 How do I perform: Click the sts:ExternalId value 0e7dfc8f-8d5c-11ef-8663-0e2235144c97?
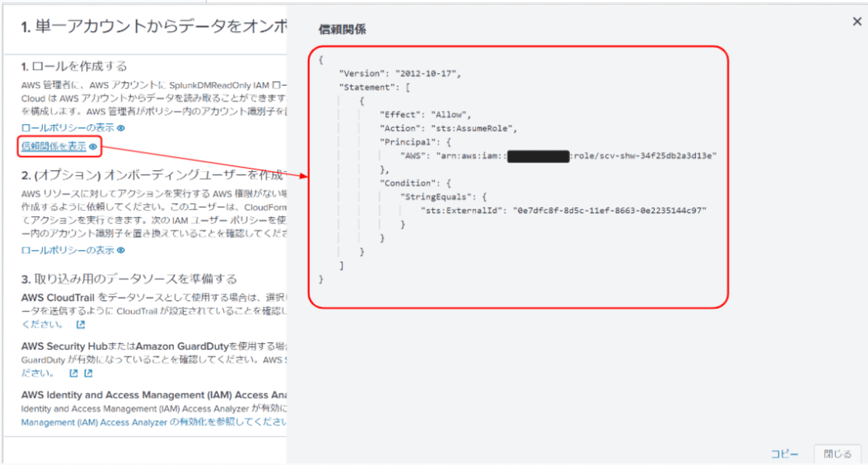609,211
